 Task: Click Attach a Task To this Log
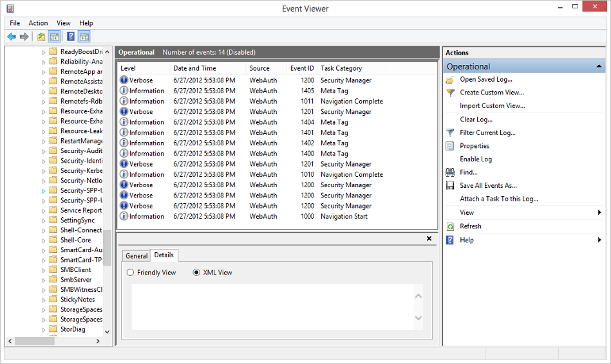click(499, 199)
